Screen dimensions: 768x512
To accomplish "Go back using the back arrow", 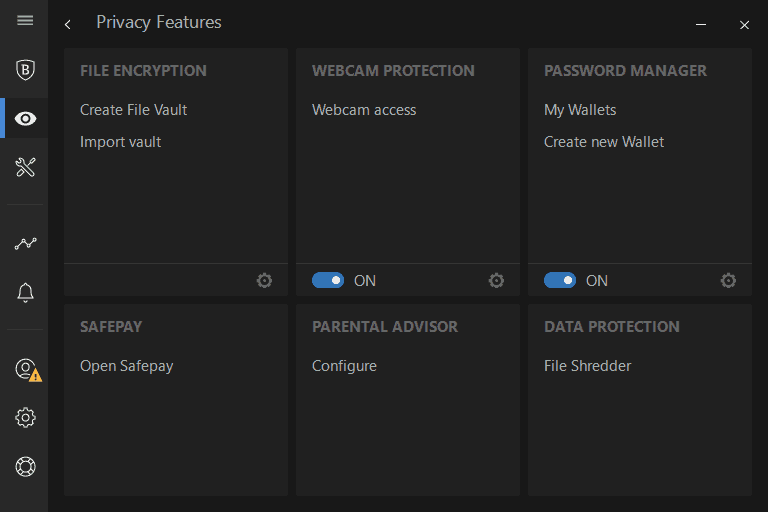I will [67, 24].
